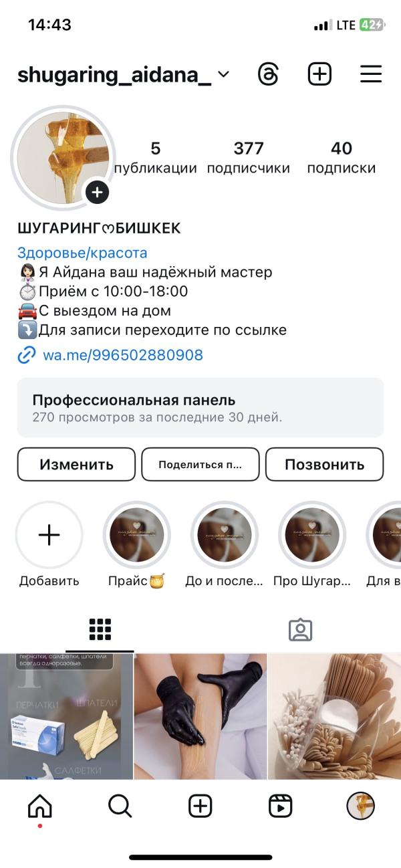Open the black gloves leg post thumbnail

200,716
